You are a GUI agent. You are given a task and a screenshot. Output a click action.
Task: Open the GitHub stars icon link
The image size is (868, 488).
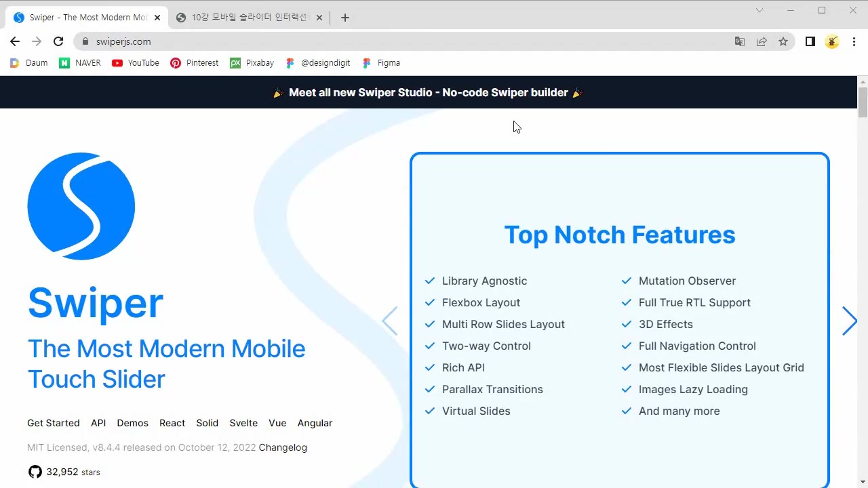tap(35, 472)
